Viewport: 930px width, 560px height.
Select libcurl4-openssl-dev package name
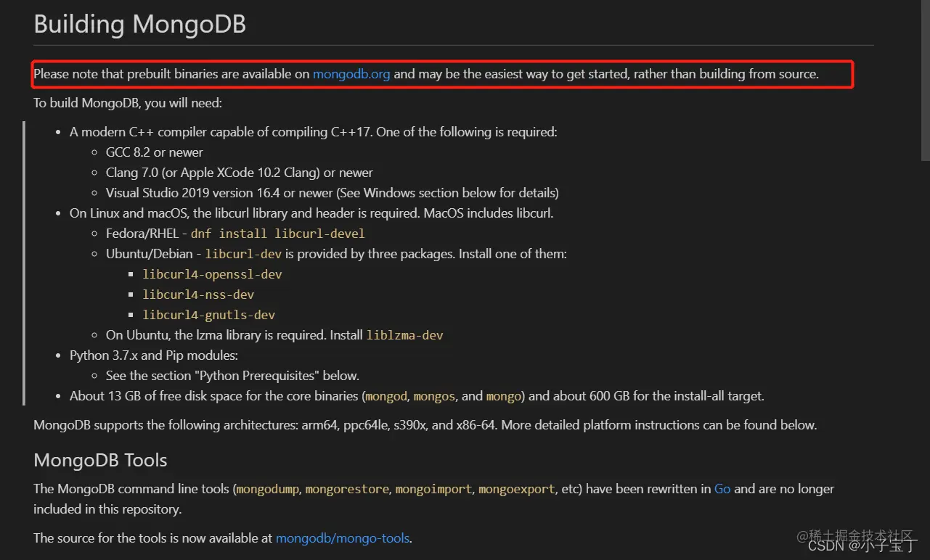pyautogui.click(x=212, y=274)
